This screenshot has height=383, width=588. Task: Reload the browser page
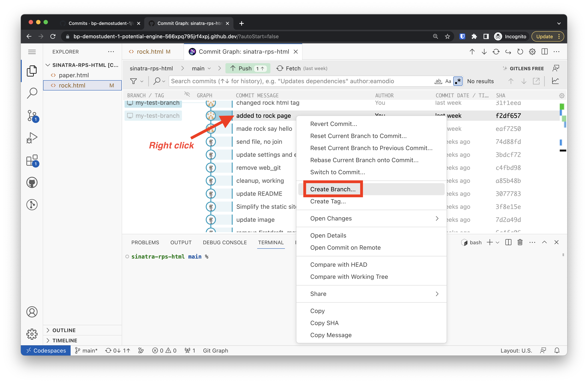[x=53, y=37]
